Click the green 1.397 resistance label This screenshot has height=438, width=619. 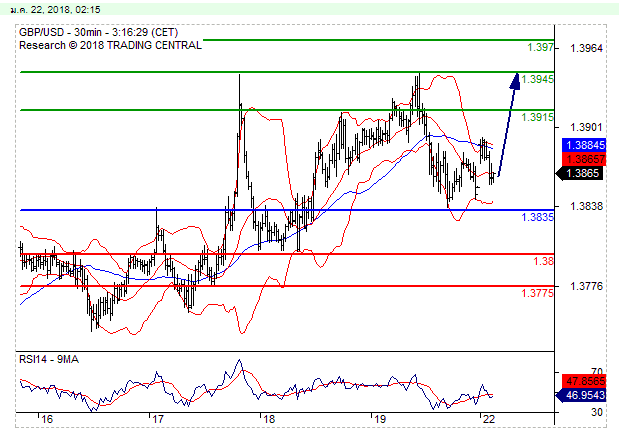pos(540,48)
